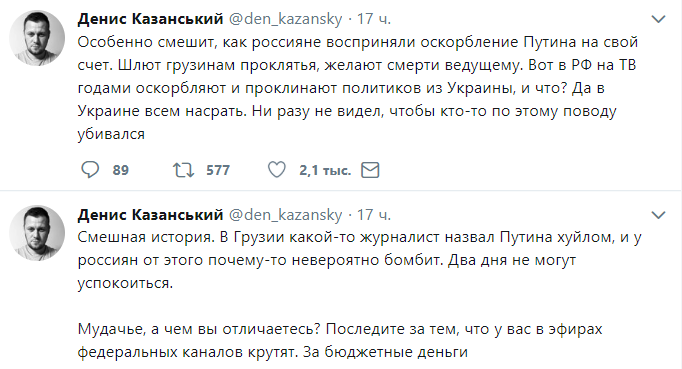Expand the second tweet's chevron dropdown
The width and height of the screenshot is (682, 369).
(x=658, y=215)
